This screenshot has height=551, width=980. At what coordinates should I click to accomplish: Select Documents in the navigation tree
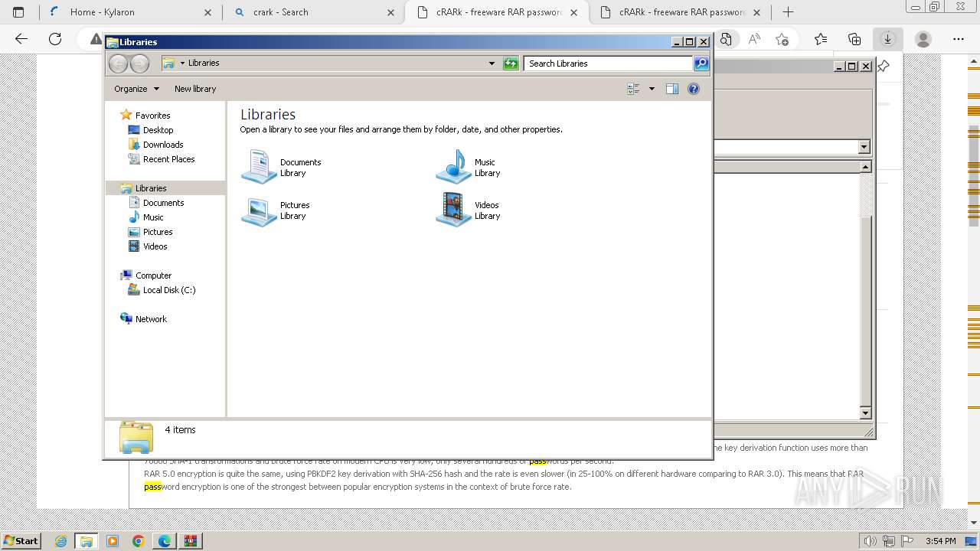[x=163, y=203]
